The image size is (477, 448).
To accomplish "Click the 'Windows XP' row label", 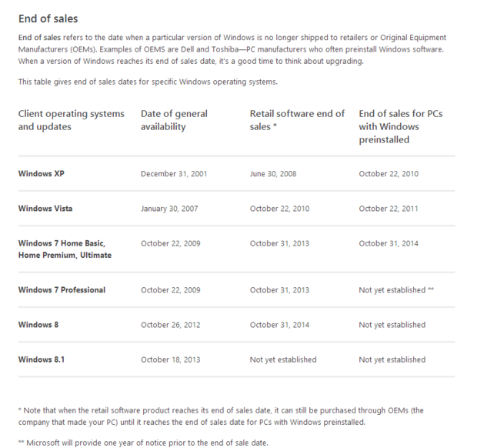I will tap(42, 174).
